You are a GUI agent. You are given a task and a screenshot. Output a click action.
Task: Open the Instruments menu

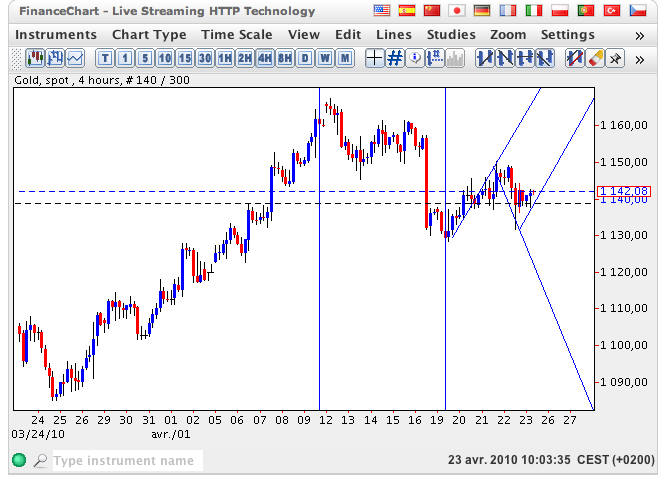coord(57,35)
